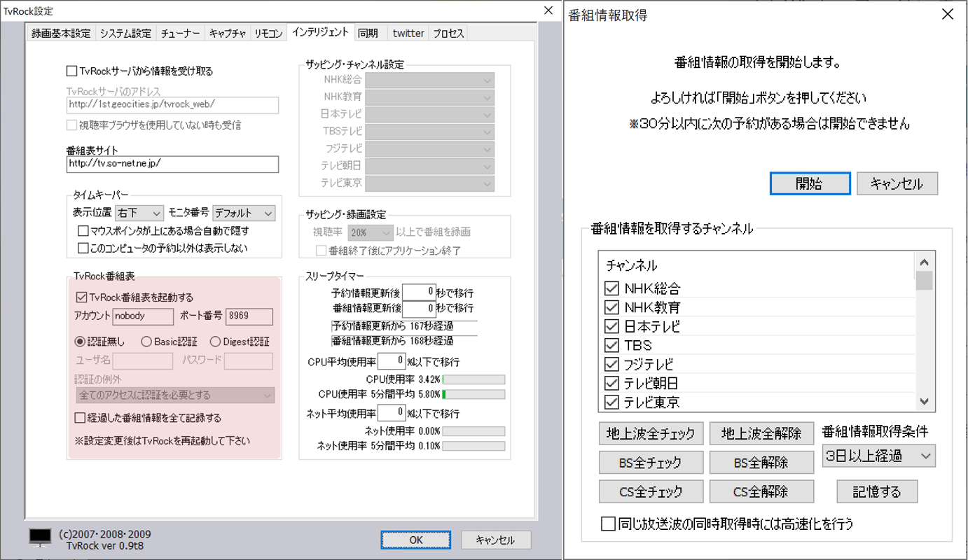
Task: Open 表示位置 dropdown showing 右下
Action: [139, 213]
